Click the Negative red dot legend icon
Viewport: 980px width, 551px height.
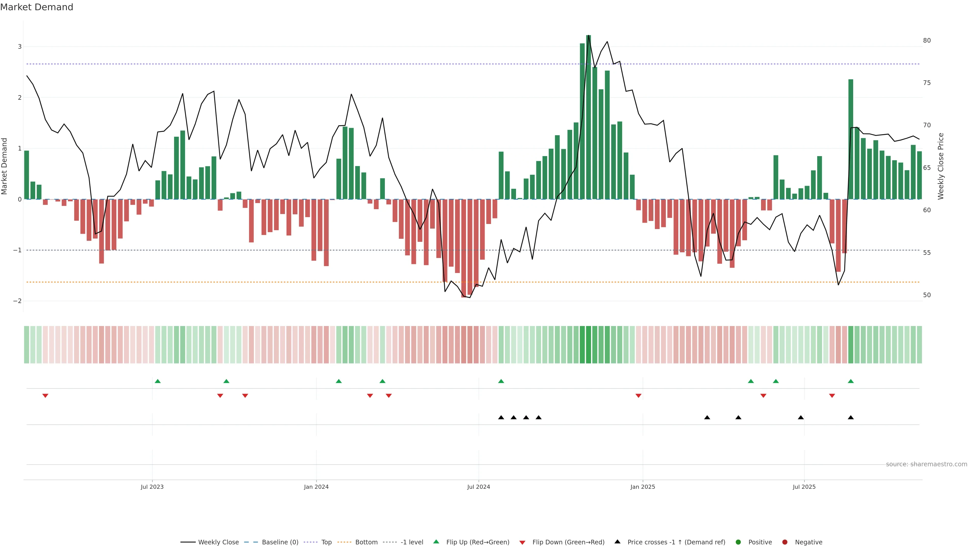[x=785, y=542]
